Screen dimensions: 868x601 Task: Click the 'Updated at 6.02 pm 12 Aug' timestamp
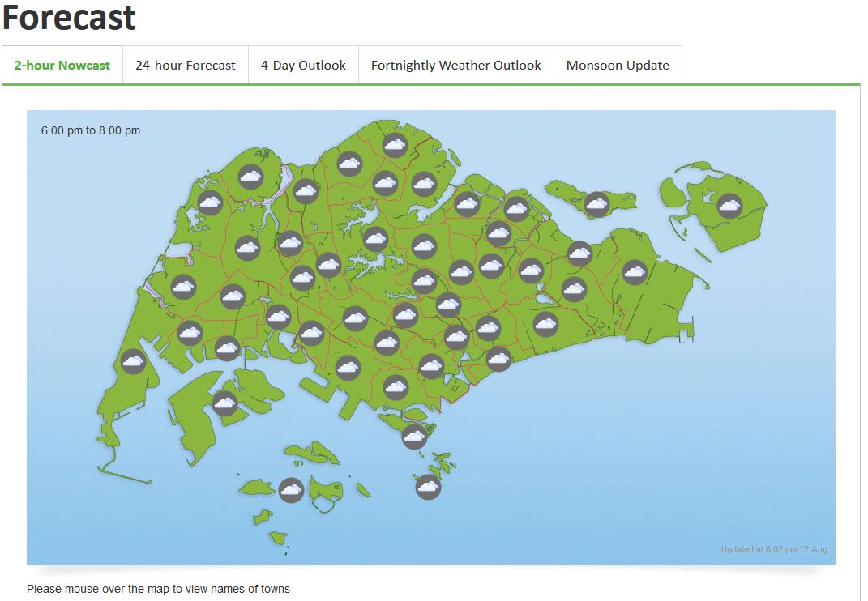pos(774,549)
